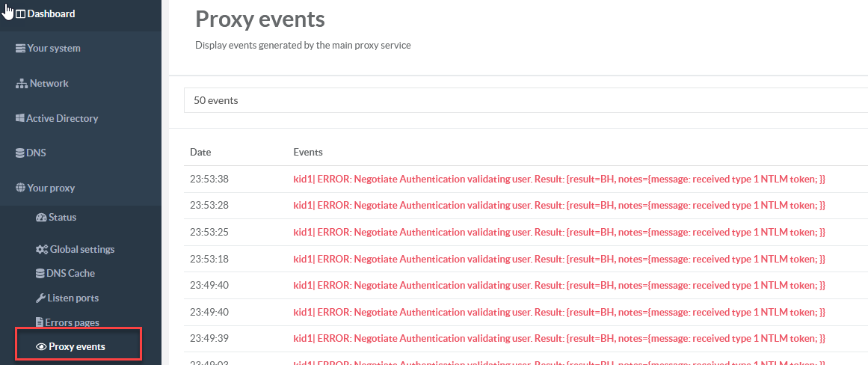Click the Listen ports wrench icon
Screen dimensions: 868x365
coord(41,298)
